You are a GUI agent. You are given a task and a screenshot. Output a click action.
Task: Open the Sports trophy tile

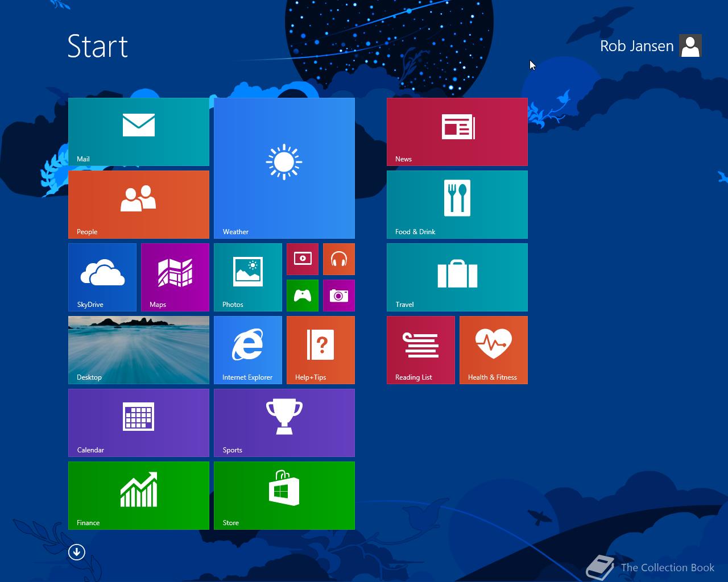coord(284,423)
